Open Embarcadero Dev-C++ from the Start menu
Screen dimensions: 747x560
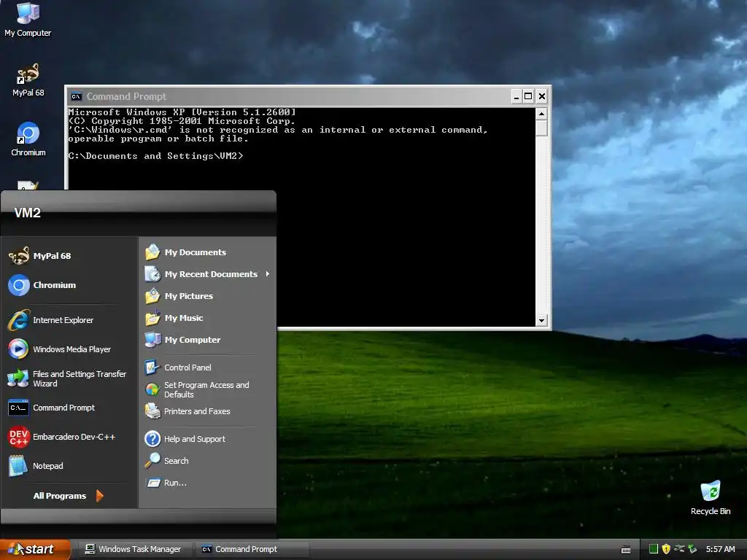click(x=69, y=437)
